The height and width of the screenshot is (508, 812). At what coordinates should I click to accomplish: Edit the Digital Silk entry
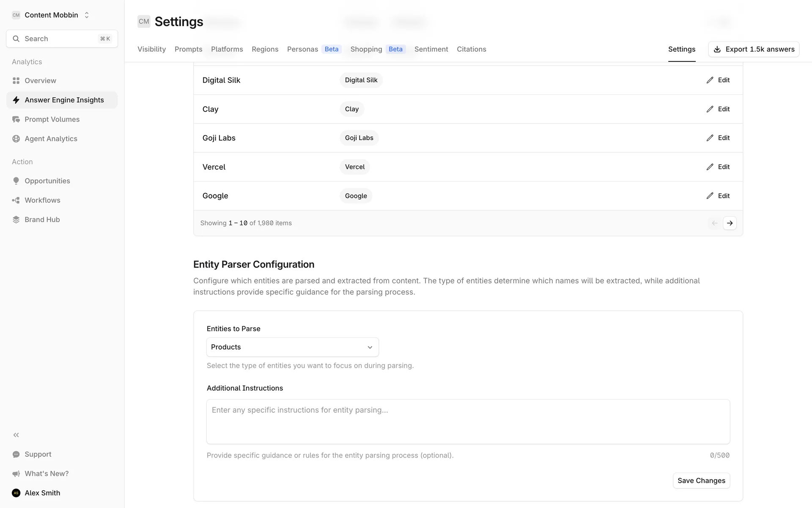(x=718, y=80)
